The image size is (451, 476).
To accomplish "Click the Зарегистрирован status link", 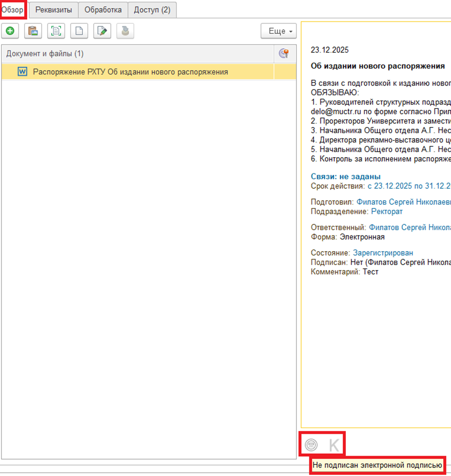I will coord(383,253).
